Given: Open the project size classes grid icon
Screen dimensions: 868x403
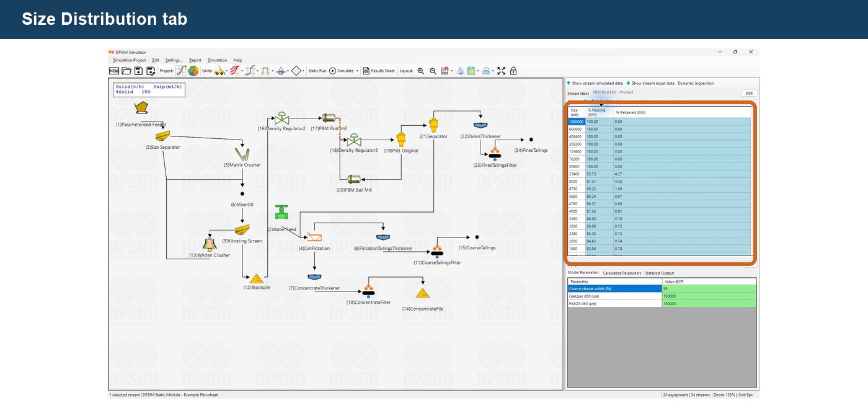Looking at the screenshot, I should point(181,71).
